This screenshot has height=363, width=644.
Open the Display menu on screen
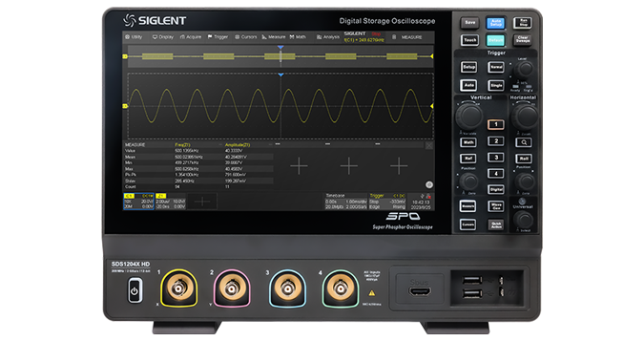pos(163,37)
